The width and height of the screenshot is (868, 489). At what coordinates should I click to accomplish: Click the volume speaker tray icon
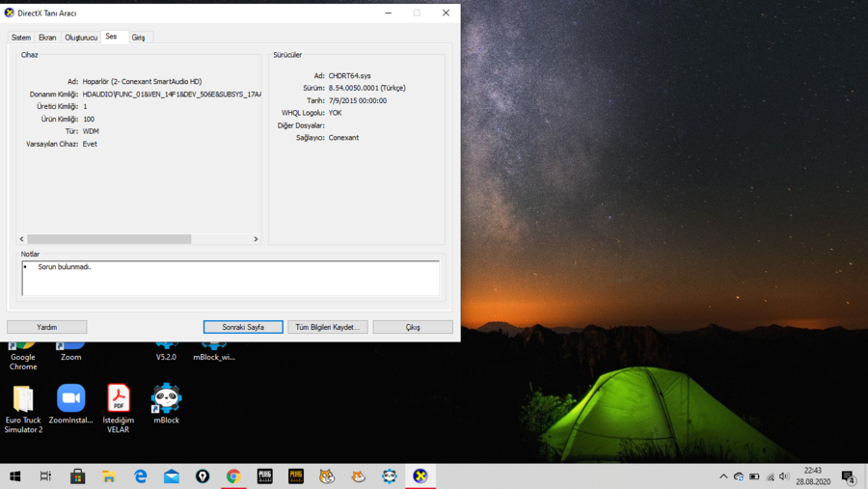pyautogui.click(x=784, y=476)
